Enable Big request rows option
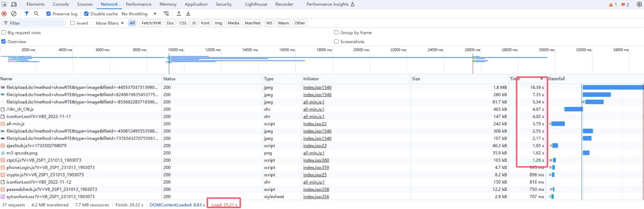 [x=4, y=33]
